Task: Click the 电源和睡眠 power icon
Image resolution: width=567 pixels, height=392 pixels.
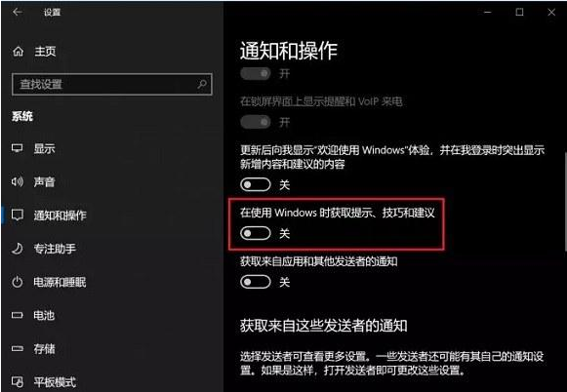Action: [x=17, y=282]
